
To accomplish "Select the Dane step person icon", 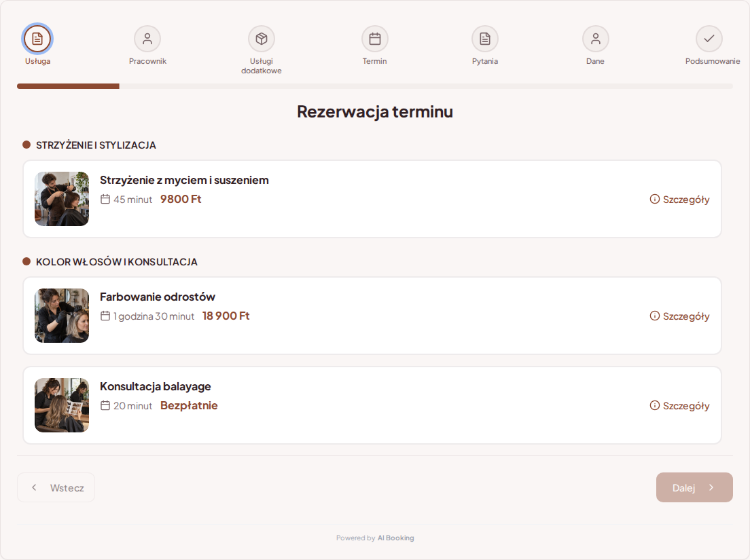I will click(596, 39).
